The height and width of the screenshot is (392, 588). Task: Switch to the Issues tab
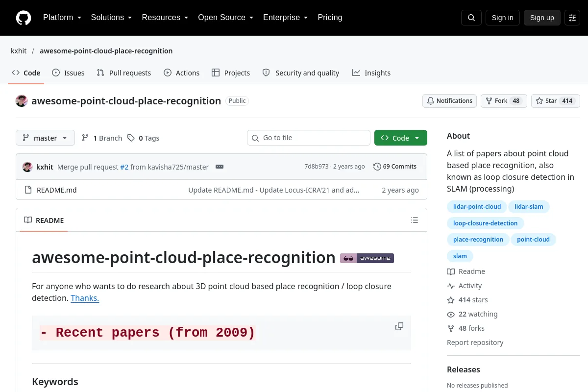click(68, 73)
